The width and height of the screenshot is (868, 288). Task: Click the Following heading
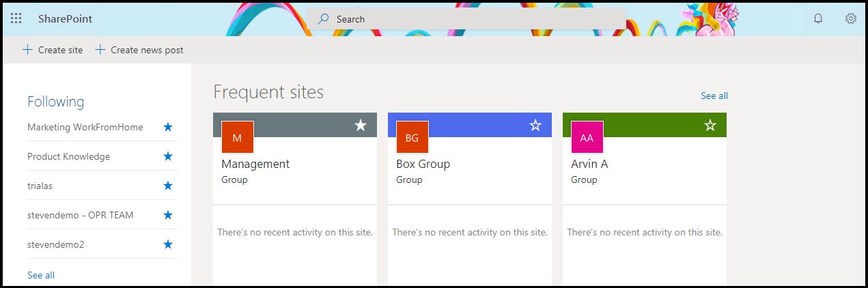(56, 102)
